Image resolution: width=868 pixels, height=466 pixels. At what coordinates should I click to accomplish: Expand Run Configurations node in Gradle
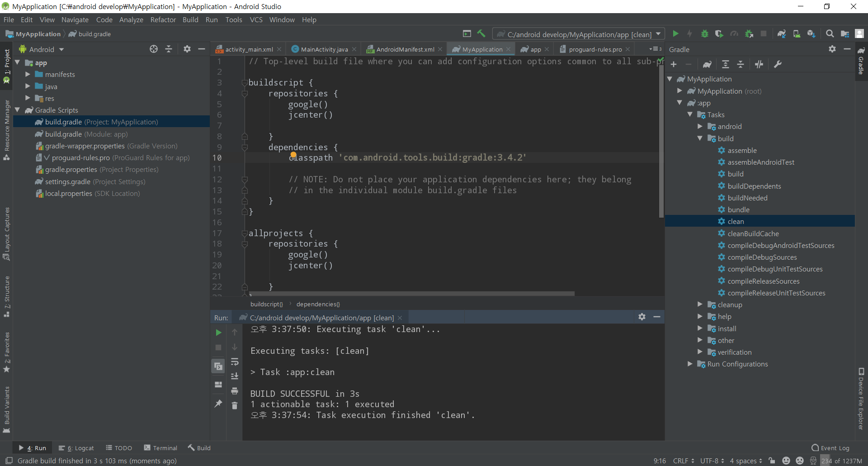point(690,364)
